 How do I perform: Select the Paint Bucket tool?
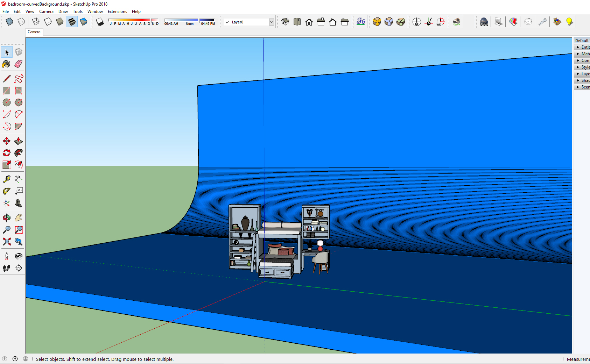pos(6,64)
